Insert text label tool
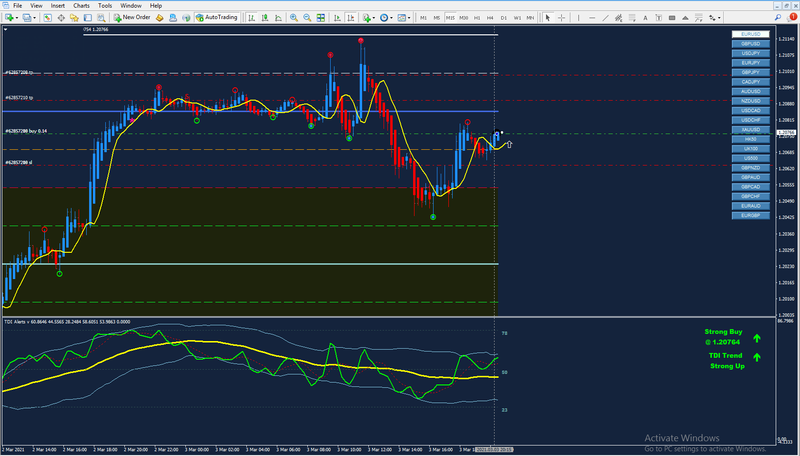 (659, 18)
